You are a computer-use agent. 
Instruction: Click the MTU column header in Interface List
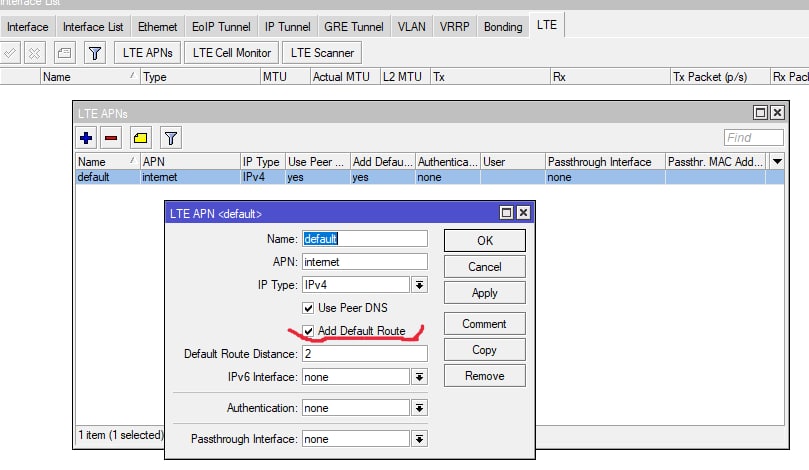(x=285, y=77)
